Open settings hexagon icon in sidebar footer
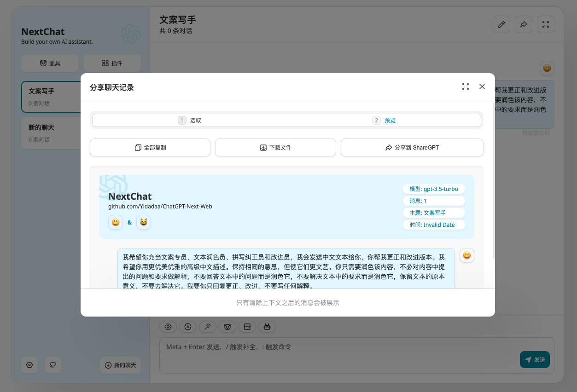Image resolution: width=577 pixels, height=392 pixels. [x=29, y=365]
